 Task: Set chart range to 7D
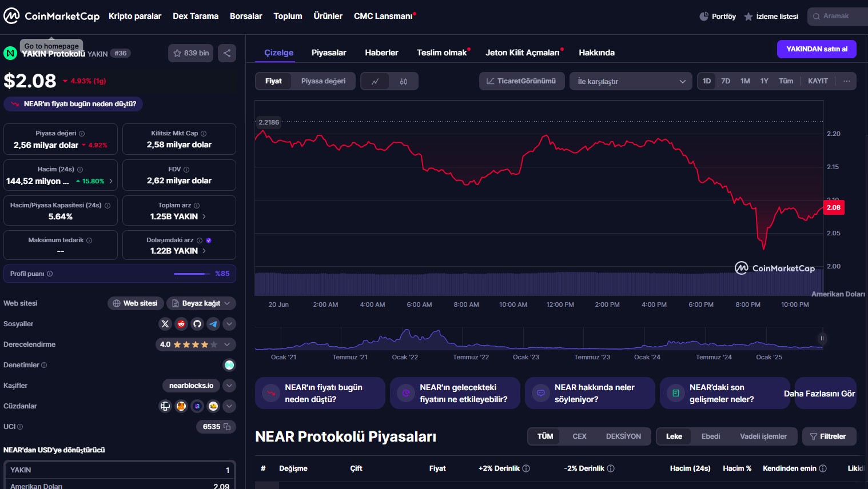[726, 81]
